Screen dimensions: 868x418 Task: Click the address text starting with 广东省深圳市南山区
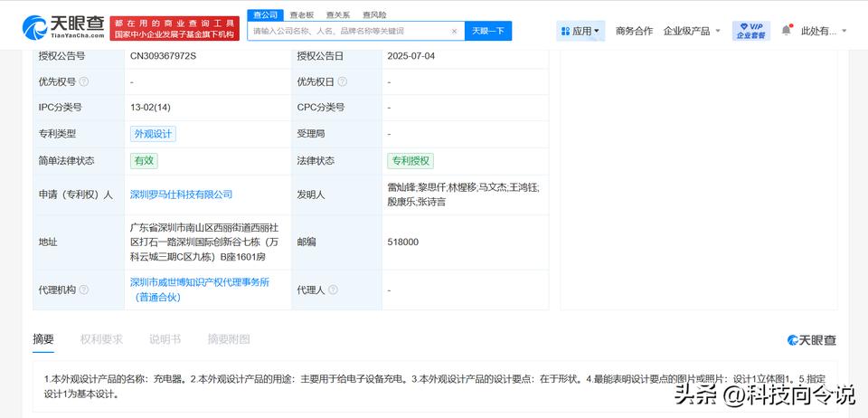[204, 242]
